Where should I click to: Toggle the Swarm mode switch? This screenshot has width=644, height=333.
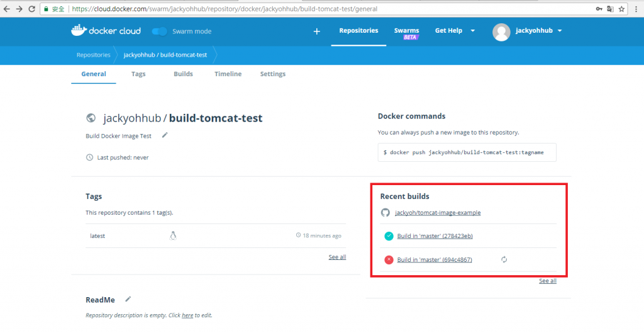coord(159,31)
